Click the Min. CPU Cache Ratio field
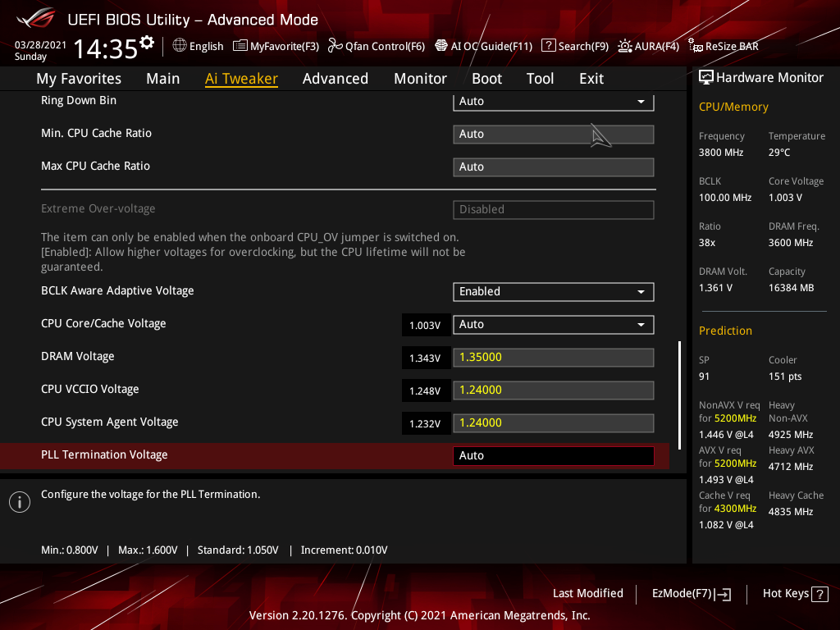 click(x=554, y=135)
